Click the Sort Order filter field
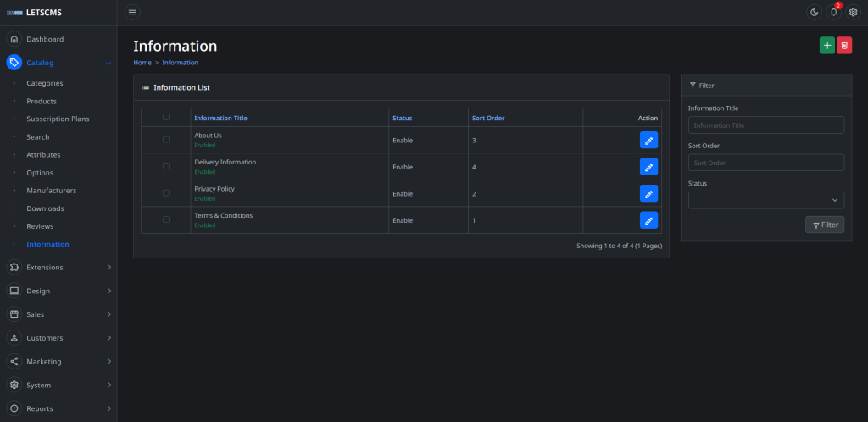Image resolution: width=868 pixels, height=422 pixels. (766, 163)
